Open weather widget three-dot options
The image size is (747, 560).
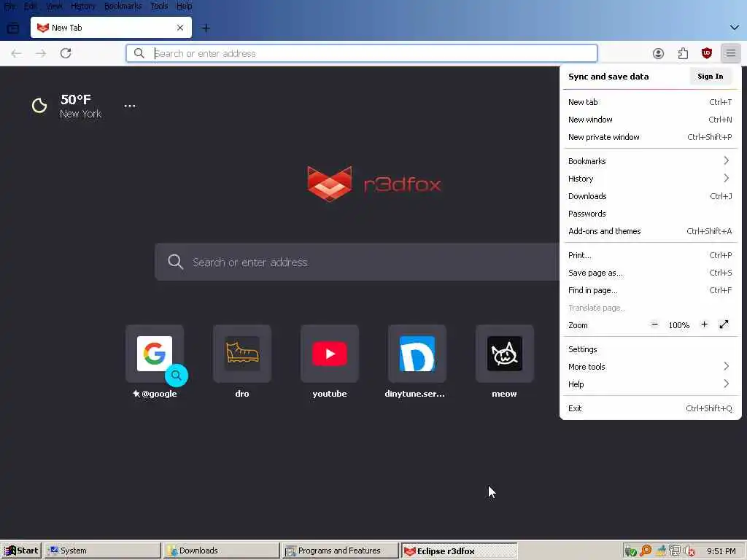point(130,106)
